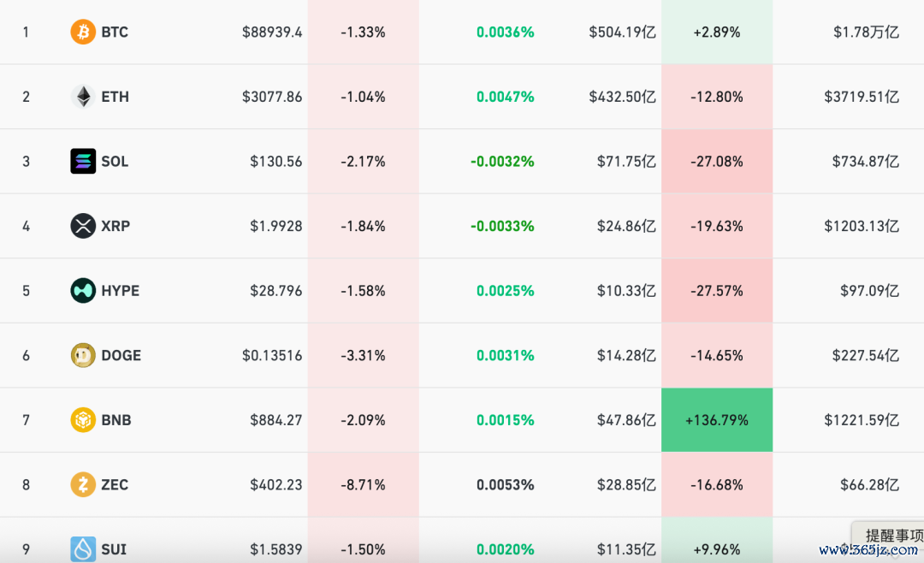Select the BNB coin icon
Image resolution: width=924 pixels, height=563 pixels.
(x=83, y=420)
